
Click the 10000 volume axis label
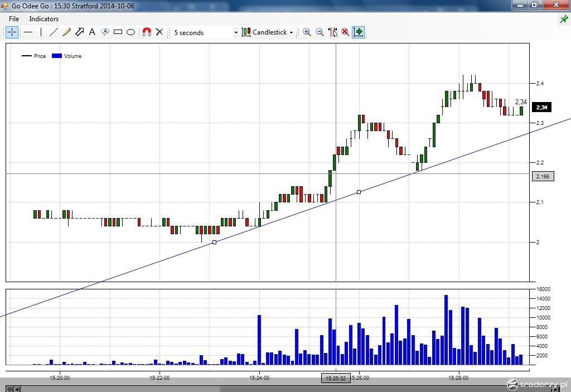coord(543,318)
